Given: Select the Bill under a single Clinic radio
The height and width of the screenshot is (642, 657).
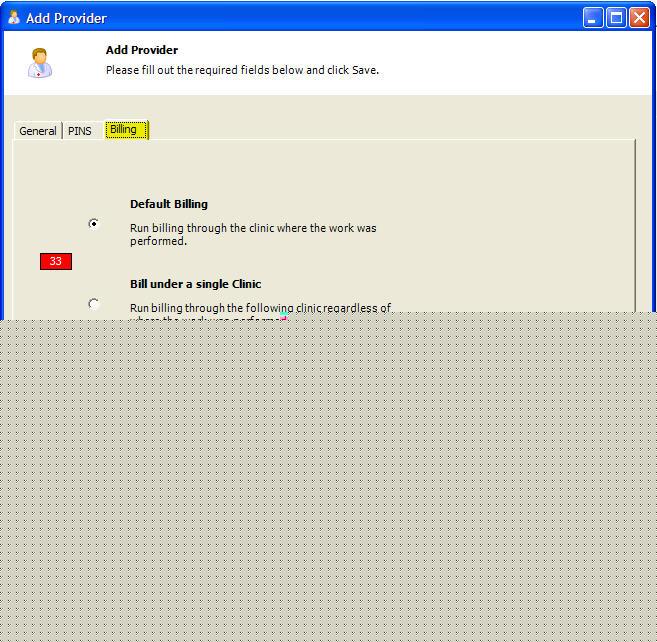Looking at the screenshot, I should [x=94, y=304].
